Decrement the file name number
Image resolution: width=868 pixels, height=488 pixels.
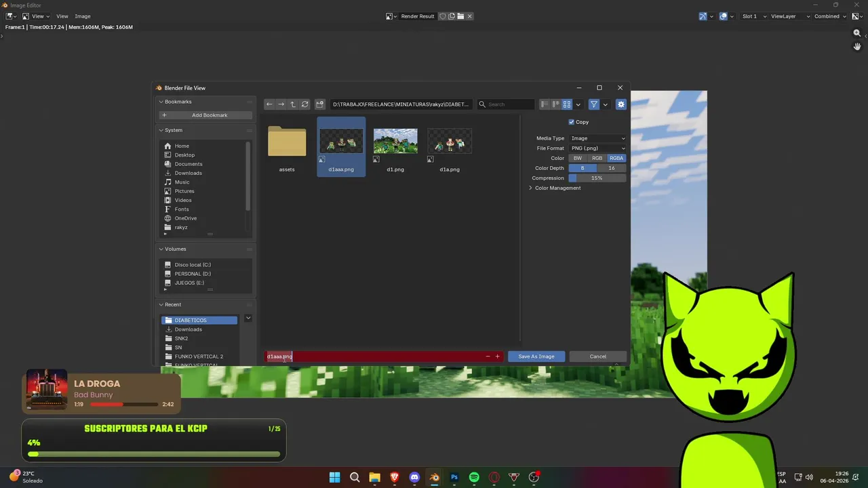(x=488, y=357)
